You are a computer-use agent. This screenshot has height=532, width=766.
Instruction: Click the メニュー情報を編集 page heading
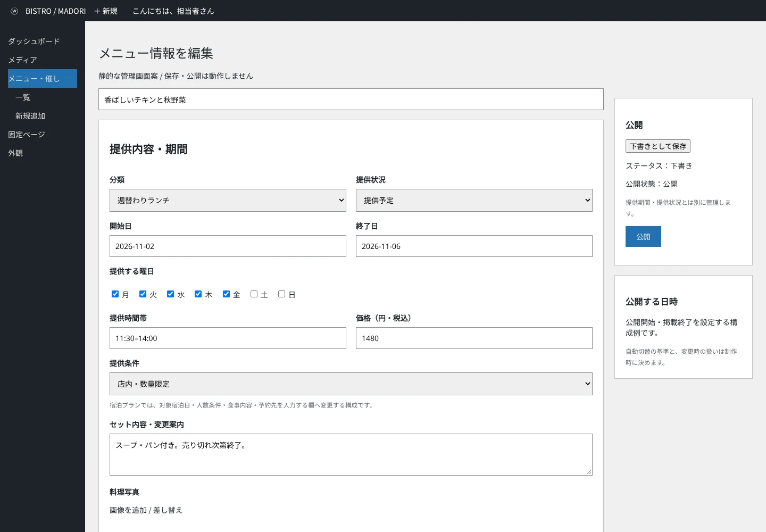[x=156, y=53]
